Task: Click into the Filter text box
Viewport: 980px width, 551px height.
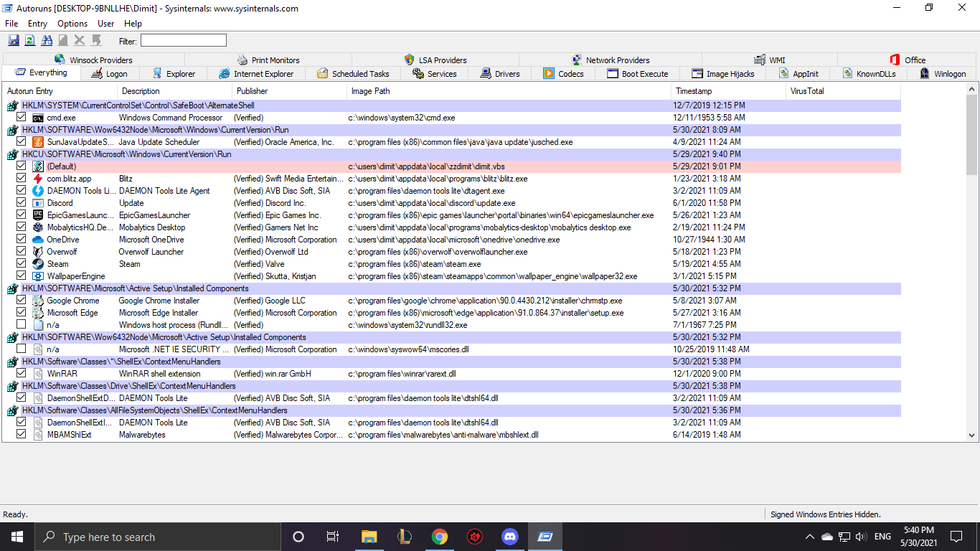Action: (184, 41)
